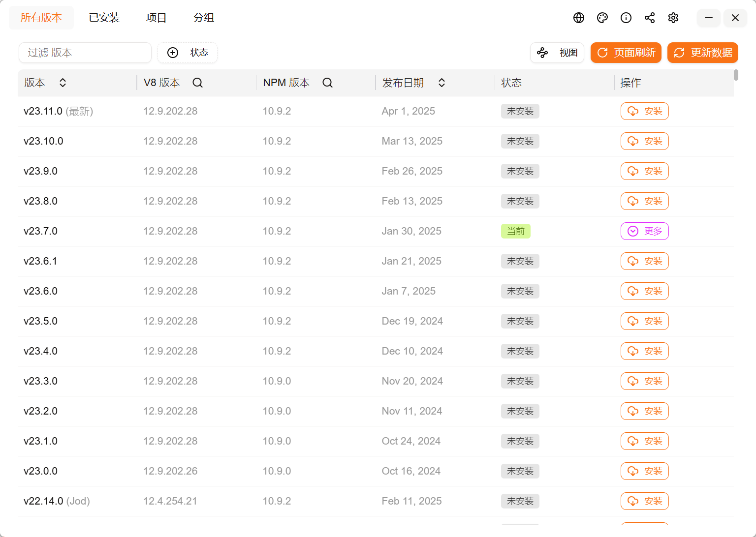Click the 更新数据 button
The image size is (756, 537).
(x=703, y=53)
